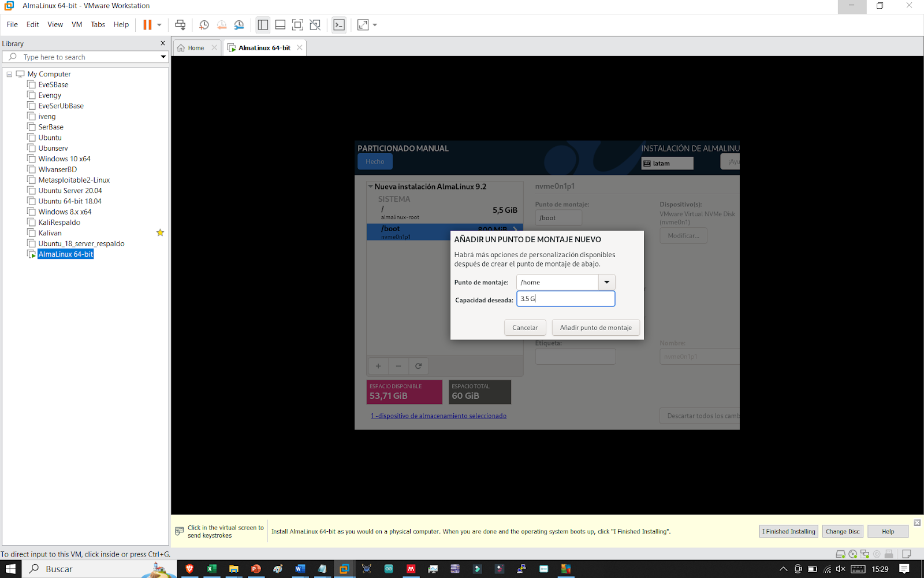The width and height of the screenshot is (924, 578).
Task: Select Metasploitable2-Linux VM
Action: coord(74,180)
